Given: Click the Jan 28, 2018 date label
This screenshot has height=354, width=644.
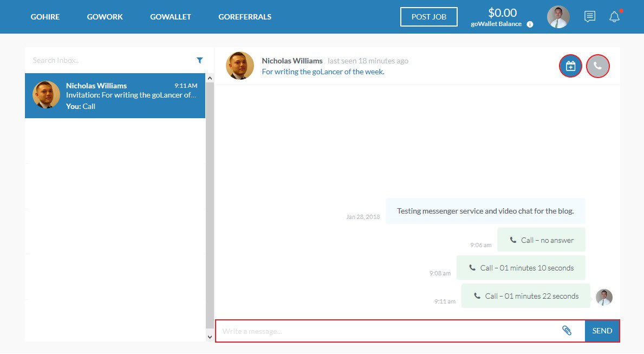Looking at the screenshot, I should coord(363,217).
